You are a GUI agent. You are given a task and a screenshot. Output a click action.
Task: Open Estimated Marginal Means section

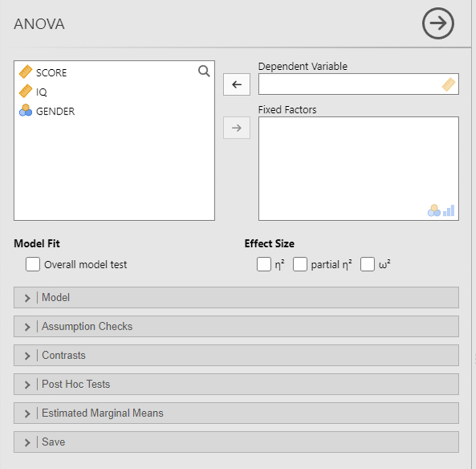[236, 413]
